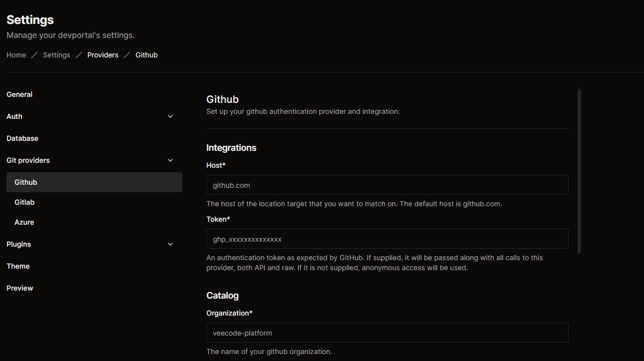The width and height of the screenshot is (644, 361).
Task: Click the Providers breadcrumb item
Action: [x=103, y=55]
